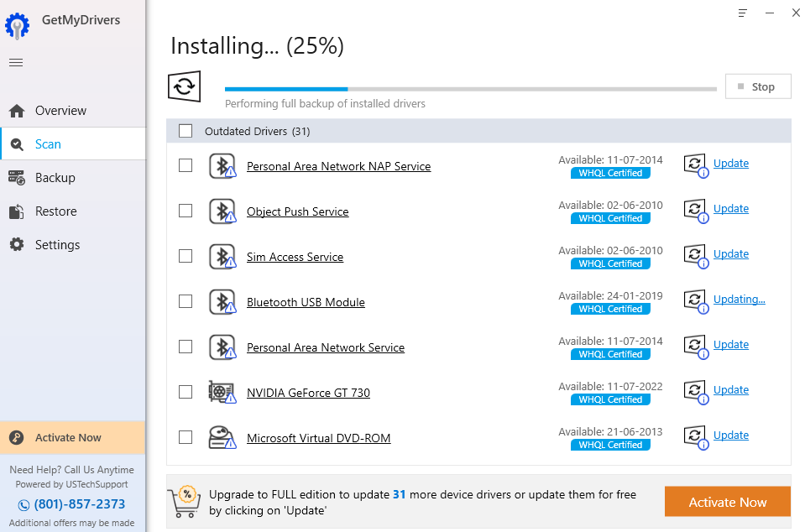Click update icon next to Sim Access Service
The width and height of the screenshot is (805, 532).
pos(695,255)
